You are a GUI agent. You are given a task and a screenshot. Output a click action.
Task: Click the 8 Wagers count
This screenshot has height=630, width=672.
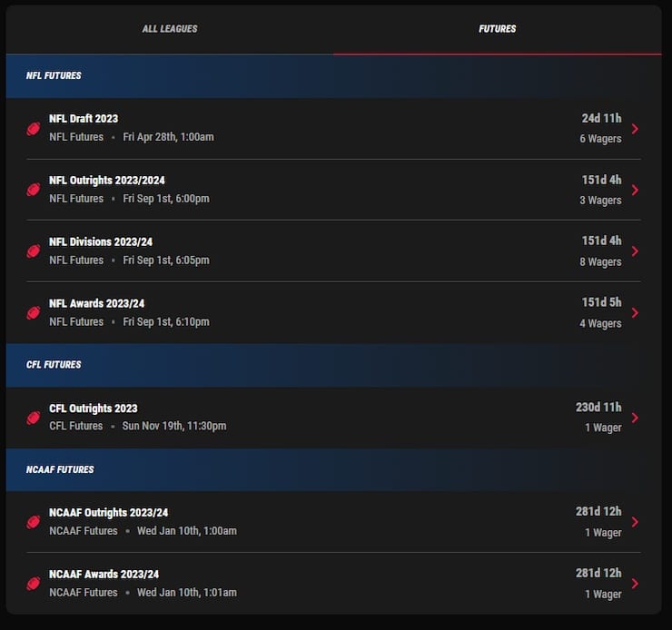(600, 262)
